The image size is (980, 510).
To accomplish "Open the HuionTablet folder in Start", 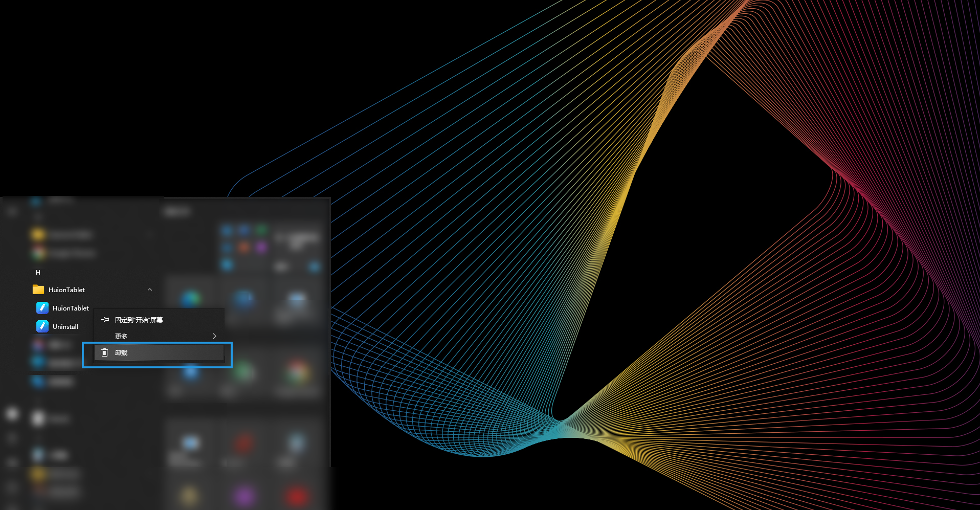I will click(x=93, y=290).
